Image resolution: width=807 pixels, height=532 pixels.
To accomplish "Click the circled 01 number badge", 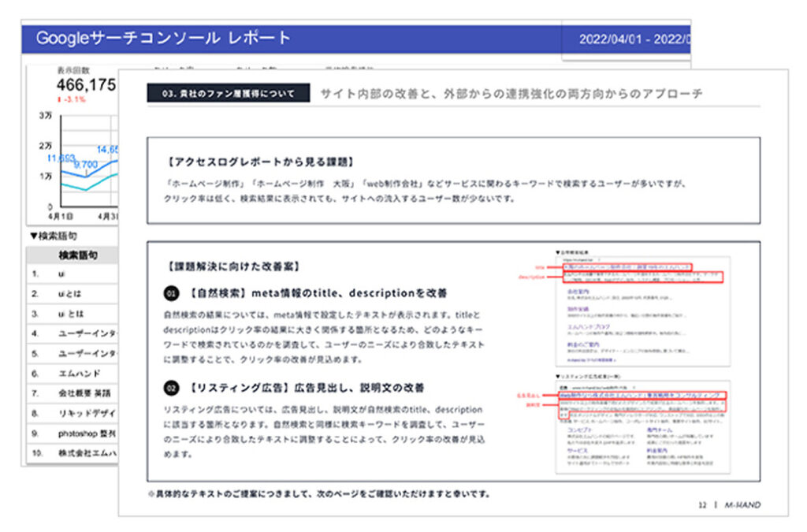I will 171,293.
